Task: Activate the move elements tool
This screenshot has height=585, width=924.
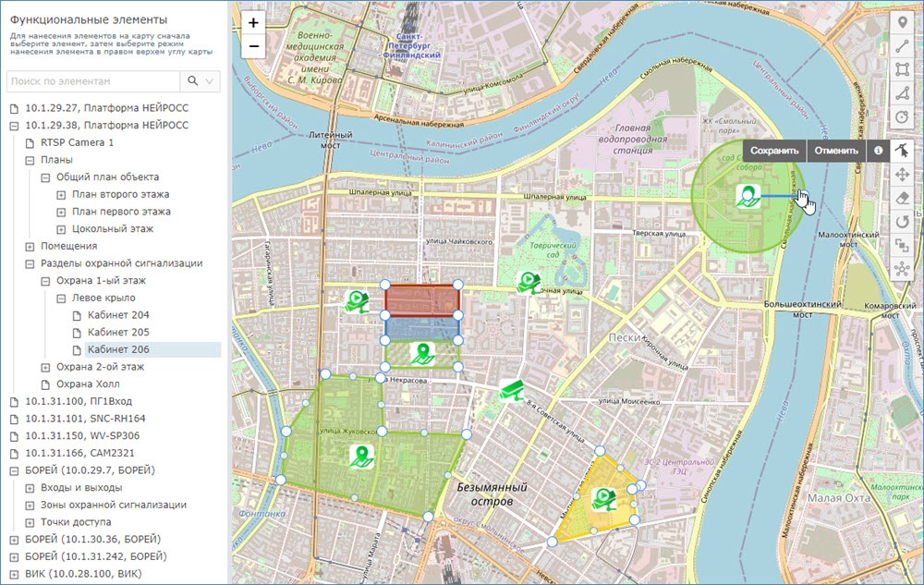Action: 902,174
